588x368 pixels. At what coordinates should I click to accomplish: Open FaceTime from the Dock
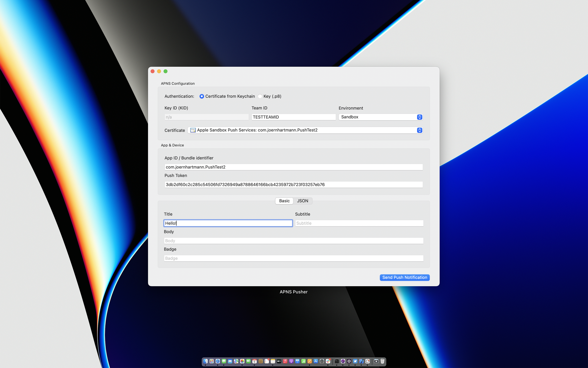(248, 361)
